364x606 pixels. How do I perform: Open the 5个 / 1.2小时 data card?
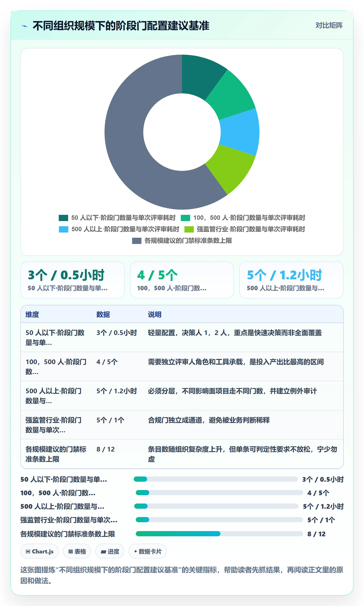pyautogui.click(x=291, y=280)
